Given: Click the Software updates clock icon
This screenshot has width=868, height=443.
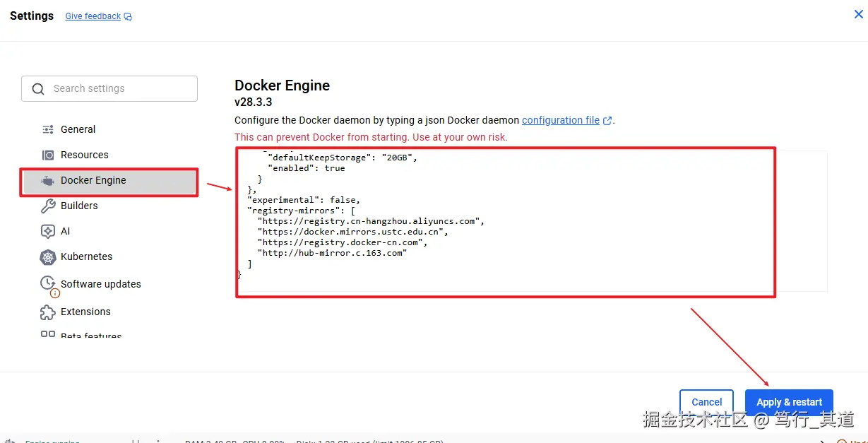Looking at the screenshot, I should [x=48, y=283].
